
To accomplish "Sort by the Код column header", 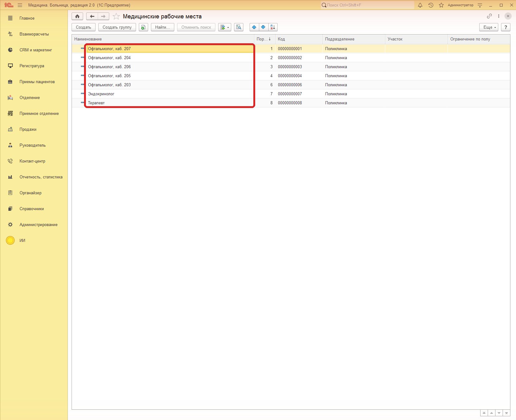I will coord(299,39).
